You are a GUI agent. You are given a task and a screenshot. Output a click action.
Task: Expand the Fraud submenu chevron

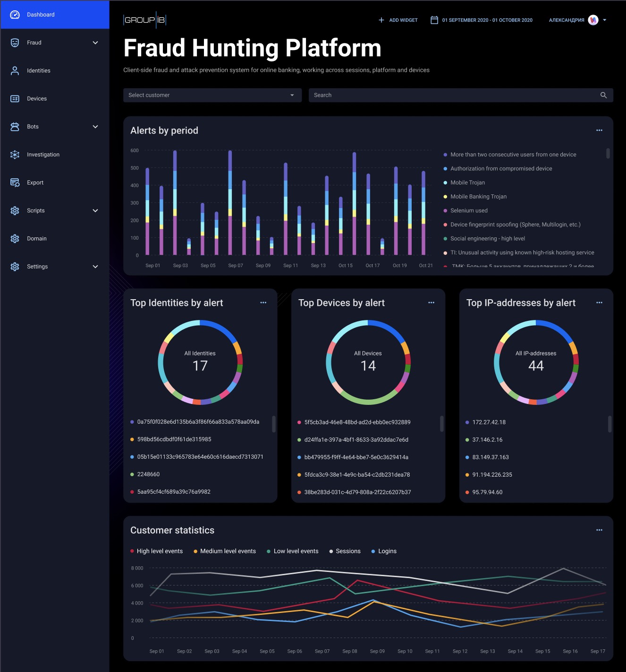pos(95,42)
